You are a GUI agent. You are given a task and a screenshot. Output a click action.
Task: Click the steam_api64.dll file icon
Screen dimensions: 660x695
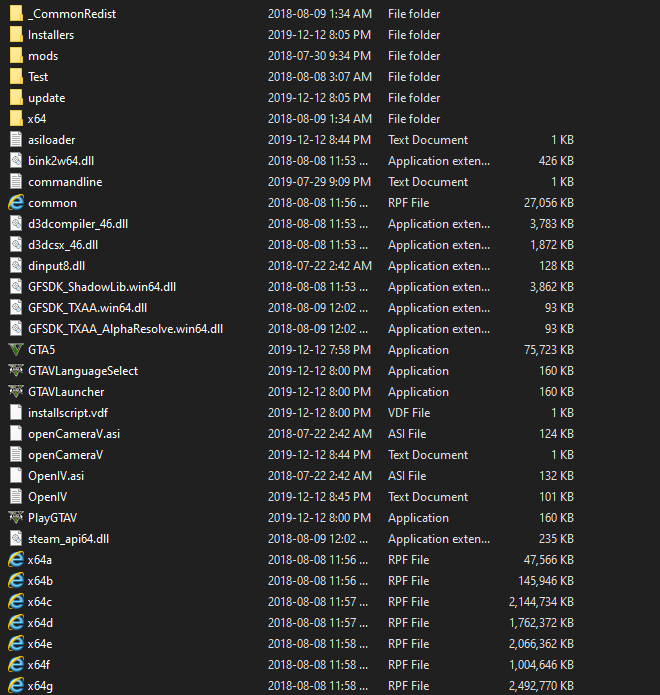(16, 539)
